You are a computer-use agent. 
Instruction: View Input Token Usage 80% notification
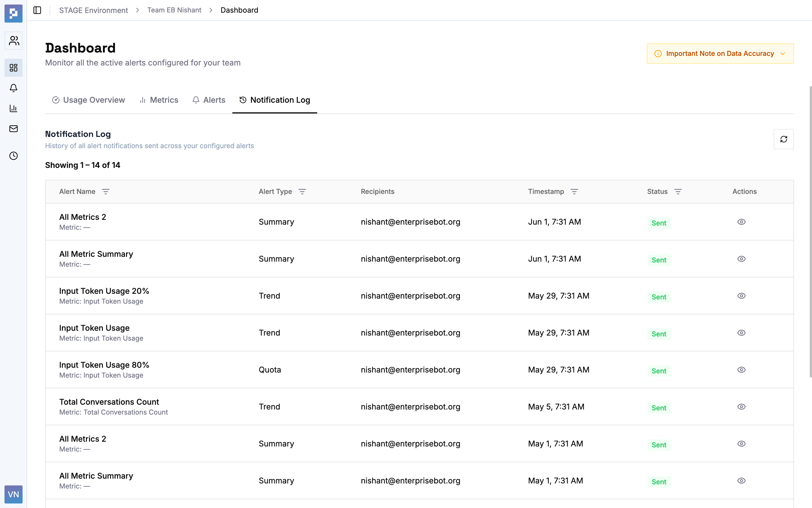741,370
